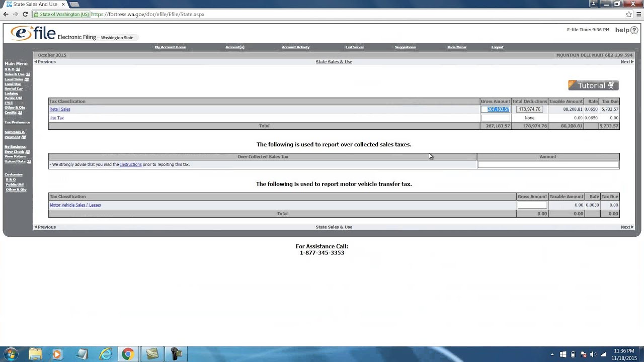The width and height of the screenshot is (644, 362).
Task: Click the tutorial camera icon beside Local Sales
Action: point(27,79)
